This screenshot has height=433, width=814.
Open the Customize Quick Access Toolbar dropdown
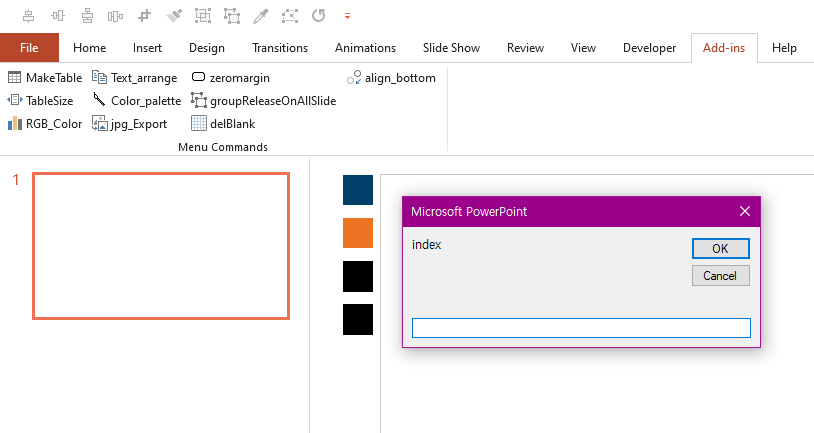point(347,17)
